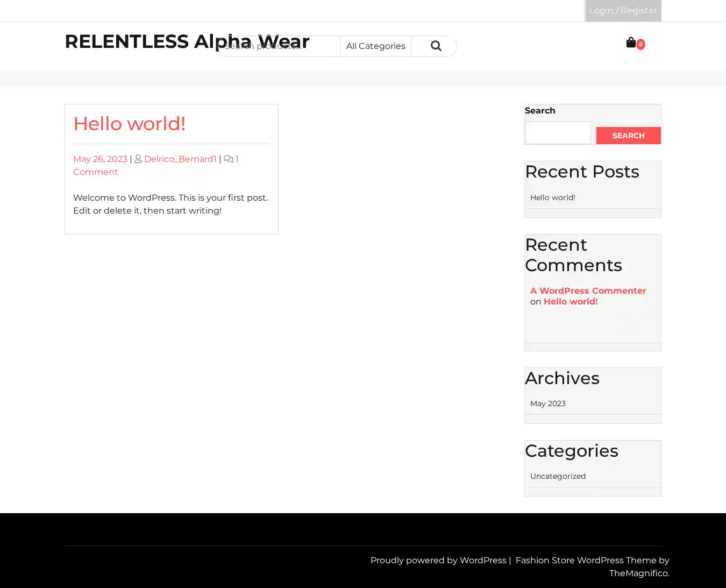
Task: Click the red SEARCH button in sidebar
Action: [x=628, y=136]
